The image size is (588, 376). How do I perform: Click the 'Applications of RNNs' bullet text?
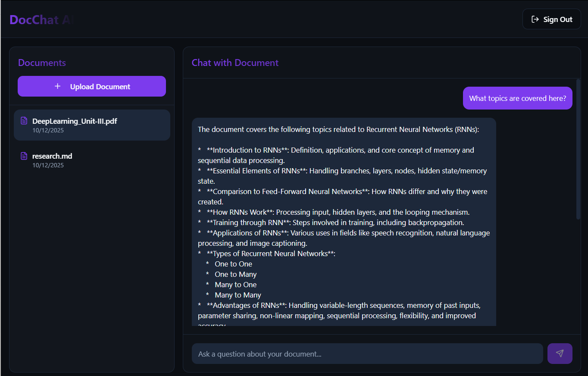coord(344,238)
